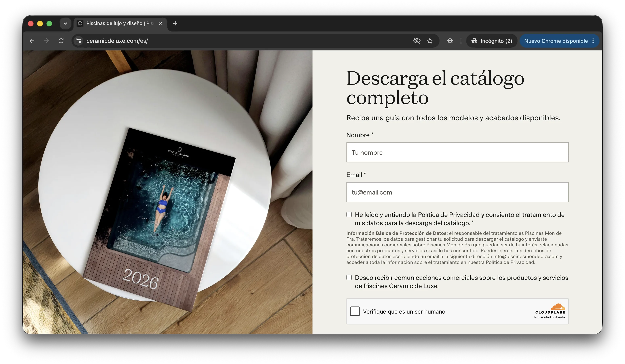This screenshot has height=364, width=625.
Task: Click the Tu nombre input field
Action: [457, 152]
